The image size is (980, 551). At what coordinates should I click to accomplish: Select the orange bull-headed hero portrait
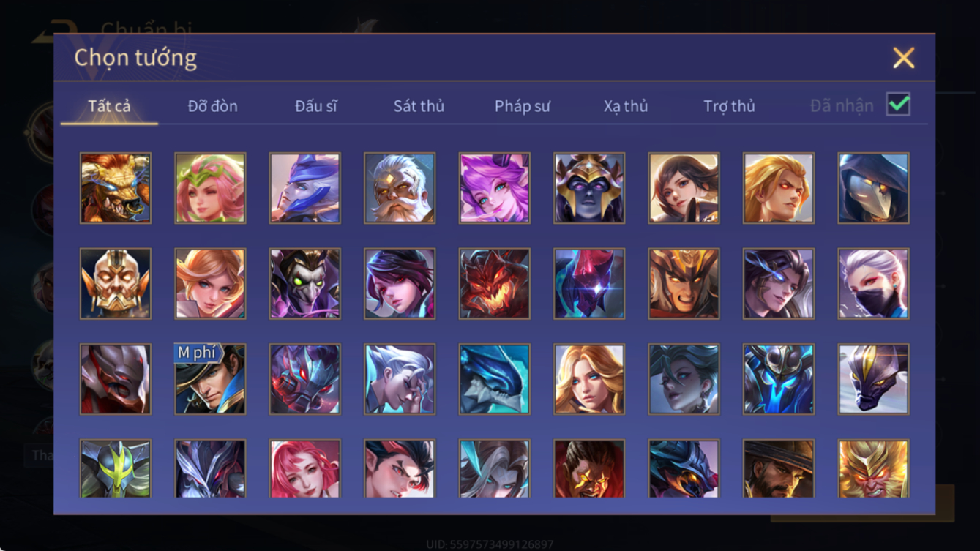click(x=116, y=188)
